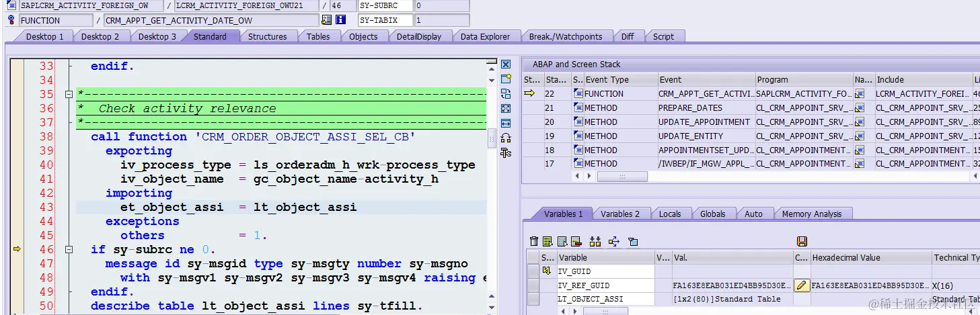The height and width of the screenshot is (315, 980).
Task: Click the event type icon in stack row 19
Action: 578,136
